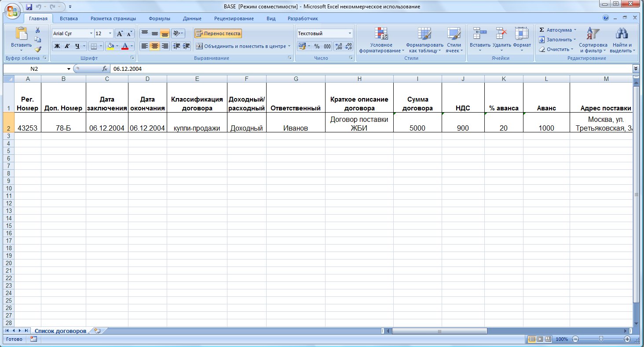This screenshot has width=644, height=347.
Task: Open the Разметка страницы tab
Action: pos(113,18)
